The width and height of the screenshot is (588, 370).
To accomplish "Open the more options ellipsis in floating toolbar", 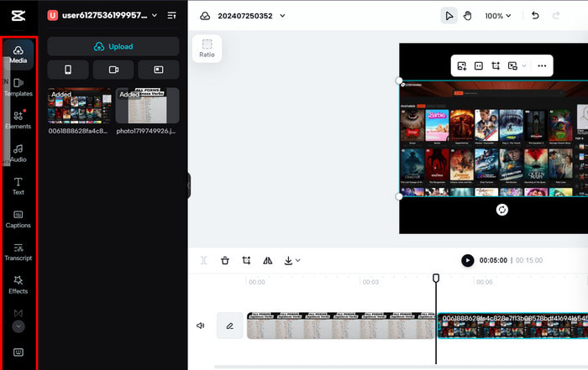I will point(542,66).
